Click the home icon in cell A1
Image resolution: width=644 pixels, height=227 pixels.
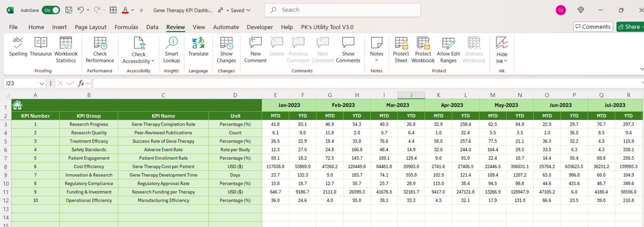(x=18, y=105)
